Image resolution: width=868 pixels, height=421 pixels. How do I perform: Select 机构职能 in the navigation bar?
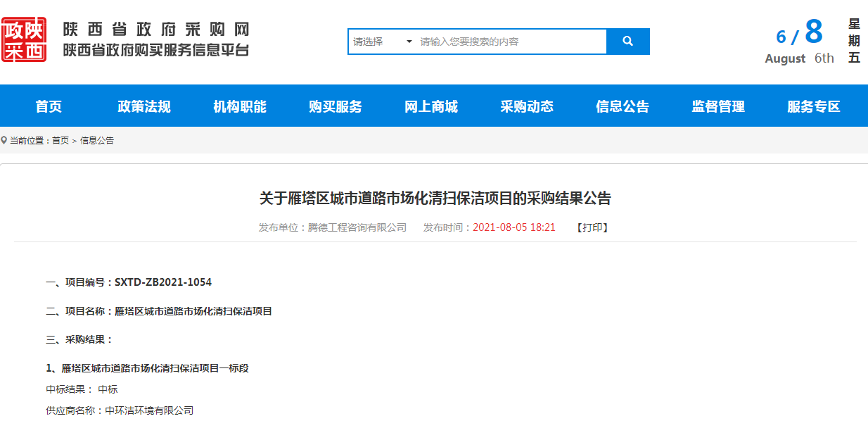pos(240,106)
